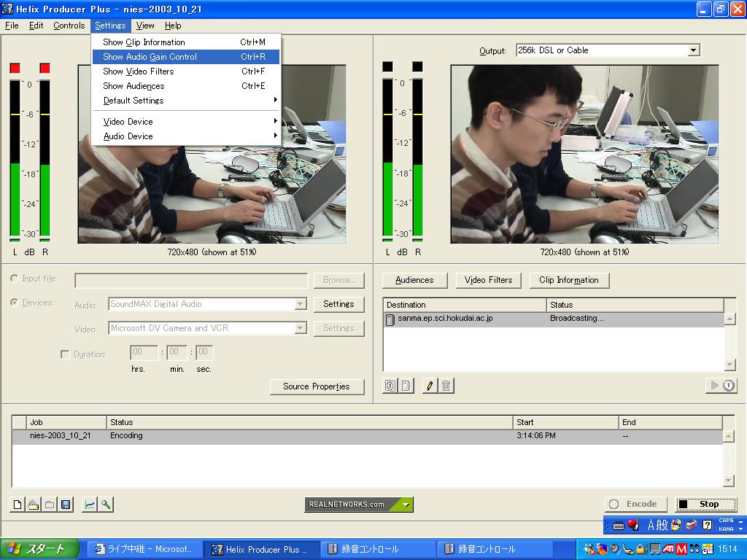Click the delete destination trash icon
The height and width of the screenshot is (560, 747).
click(446, 386)
